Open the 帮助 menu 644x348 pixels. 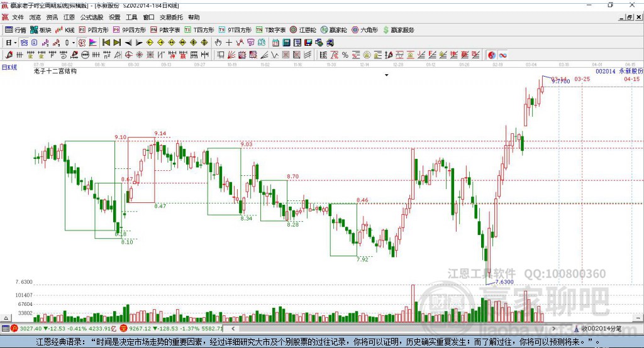tap(194, 17)
